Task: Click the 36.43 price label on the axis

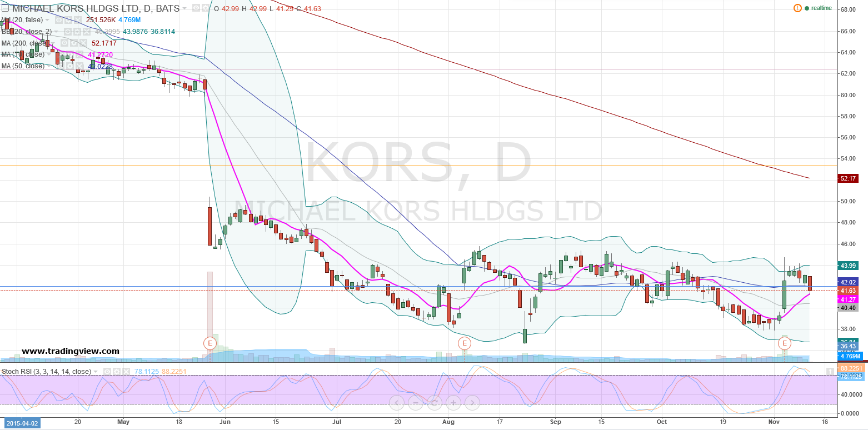Action: [x=847, y=347]
